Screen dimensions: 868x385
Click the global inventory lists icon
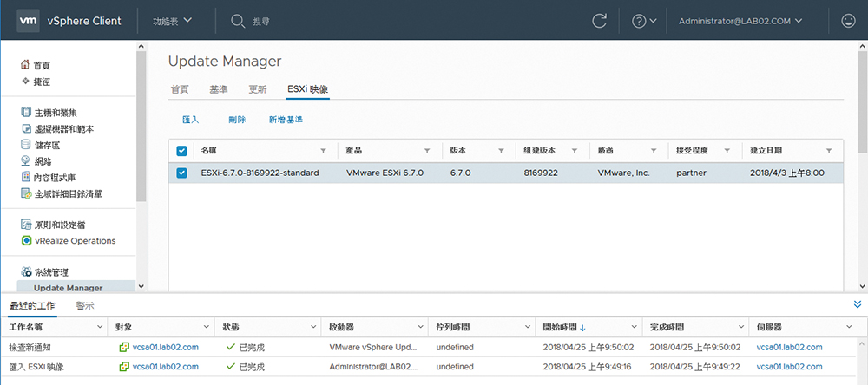pos(25,193)
